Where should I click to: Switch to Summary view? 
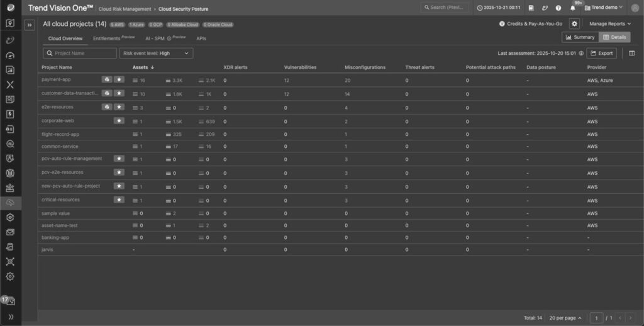pos(580,37)
